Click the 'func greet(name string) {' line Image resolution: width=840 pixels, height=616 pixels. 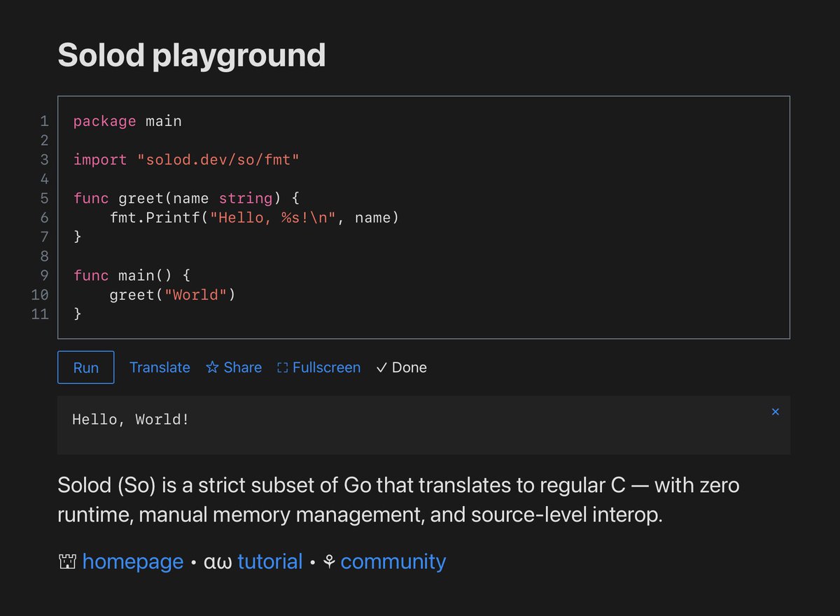pyautogui.click(x=186, y=198)
